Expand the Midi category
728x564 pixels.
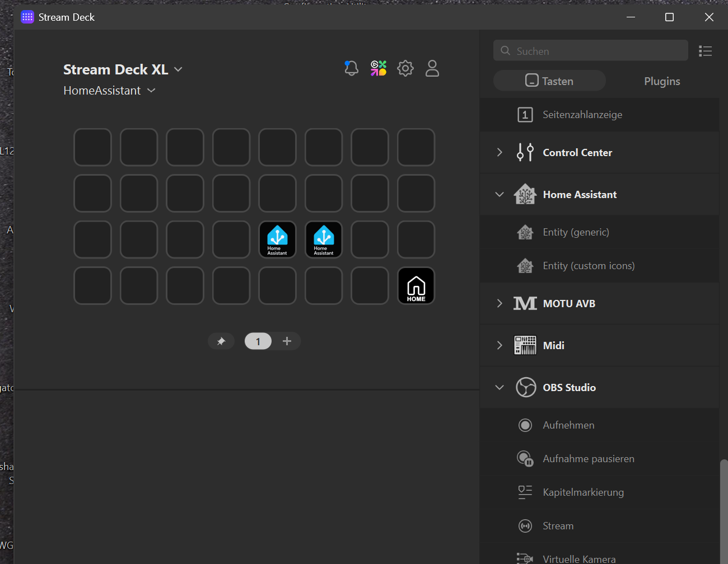(500, 345)
